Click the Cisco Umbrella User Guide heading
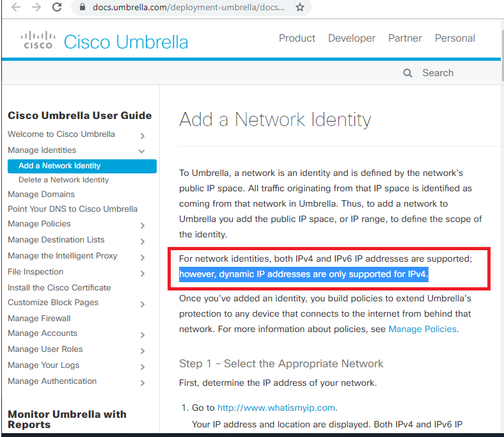This screenshot has height=437, width=504. click(79, 115)
